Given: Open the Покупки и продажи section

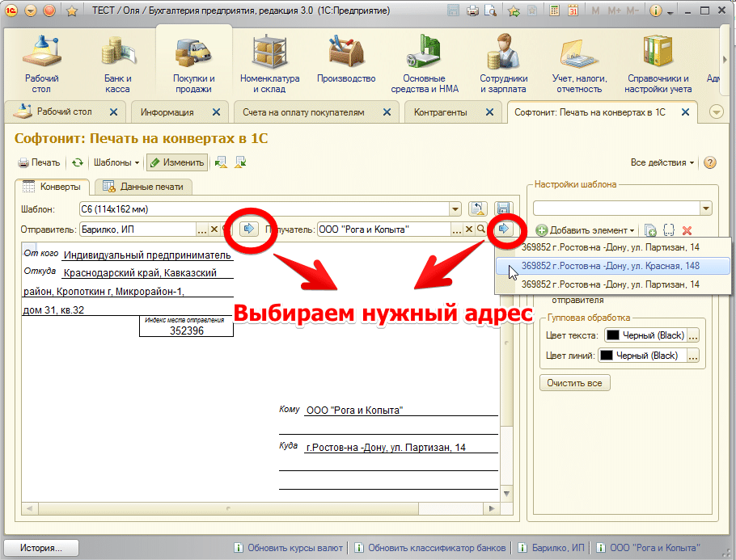Looking at the screenshot, I should 193,65.
